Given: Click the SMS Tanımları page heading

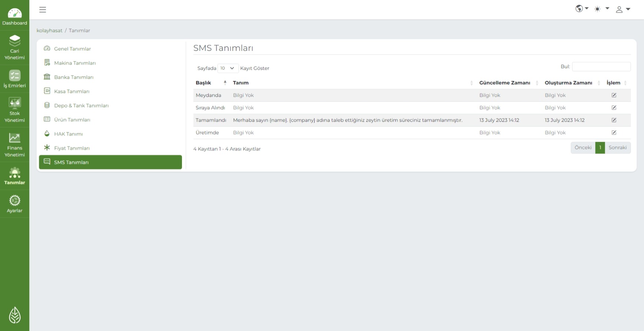Looking at the screenshot, I should [x=223, y=48].
